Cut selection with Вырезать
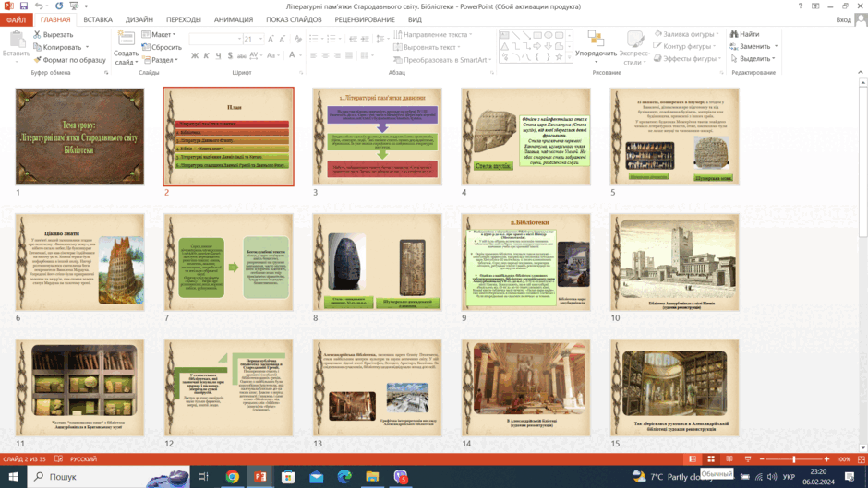Image resolution: width=868 pixels, height=488 pixels. (x=53, y=34)
